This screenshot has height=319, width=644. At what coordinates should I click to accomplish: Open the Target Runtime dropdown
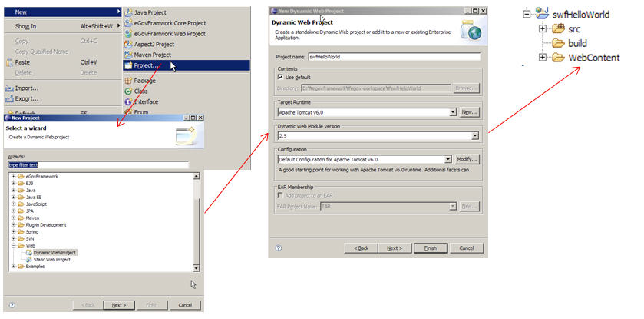454,112
